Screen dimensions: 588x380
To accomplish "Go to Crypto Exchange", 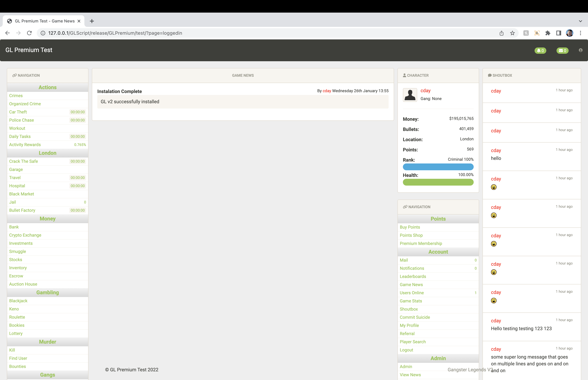I will coord(25,235).
